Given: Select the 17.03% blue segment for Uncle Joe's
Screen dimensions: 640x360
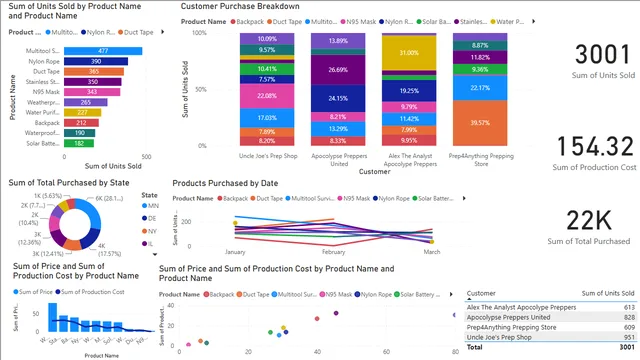Looking at the screenshot, I should (x=267, y=118).
